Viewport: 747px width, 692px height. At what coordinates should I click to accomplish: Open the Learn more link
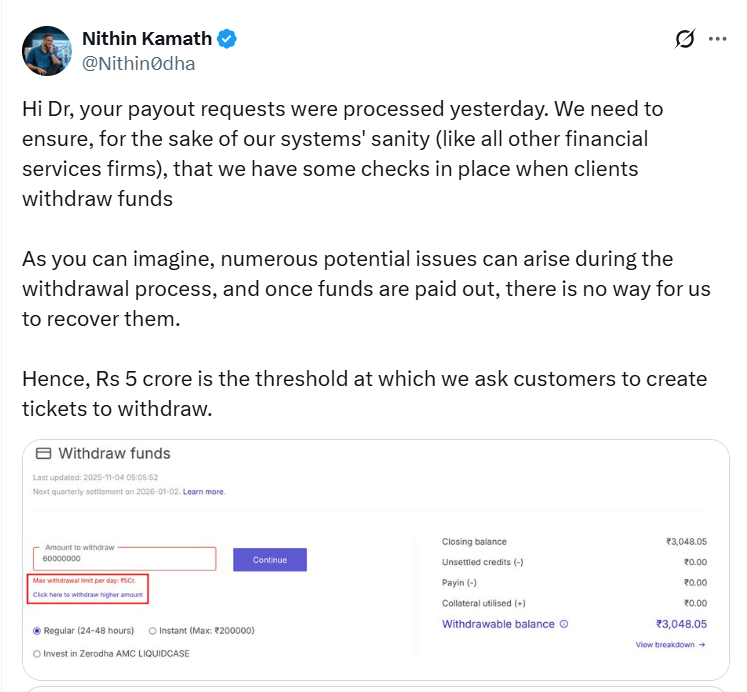[x=203, y=492]
